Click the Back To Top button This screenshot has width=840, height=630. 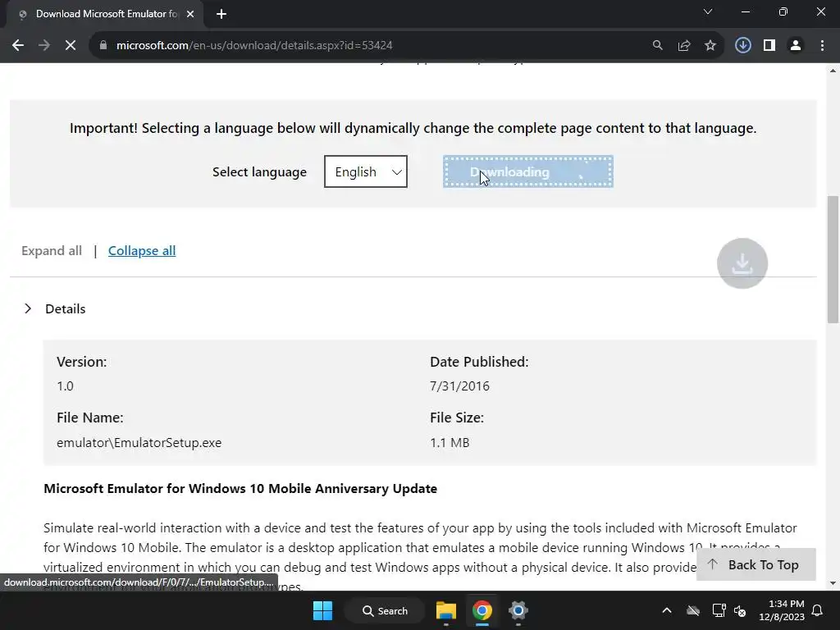point(756,564)
